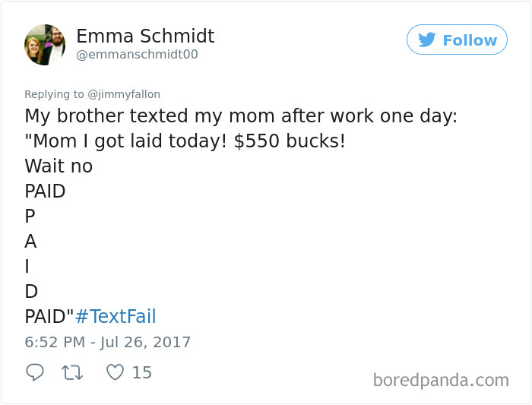The height and width of the screenshot is (405, 532).
Task: Click the "Replying to" label
Action: tap(54, 94)
